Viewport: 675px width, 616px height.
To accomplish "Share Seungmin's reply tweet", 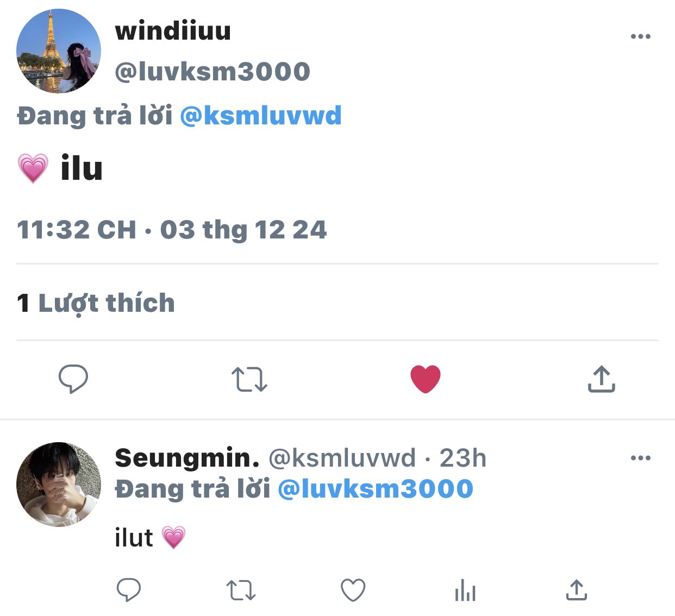I will (x=577, y=590).
